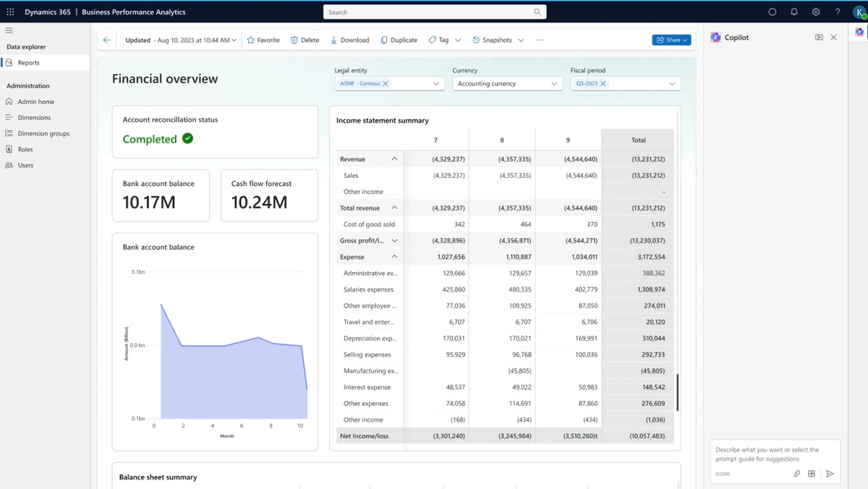Viewport: 868px width, 489px height.
Task: Mark report as Favorite
Action: 263,40
